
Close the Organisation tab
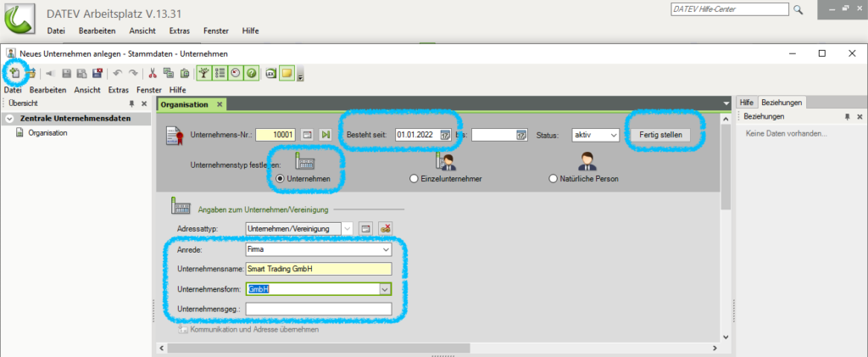click(x=220, y=104)
